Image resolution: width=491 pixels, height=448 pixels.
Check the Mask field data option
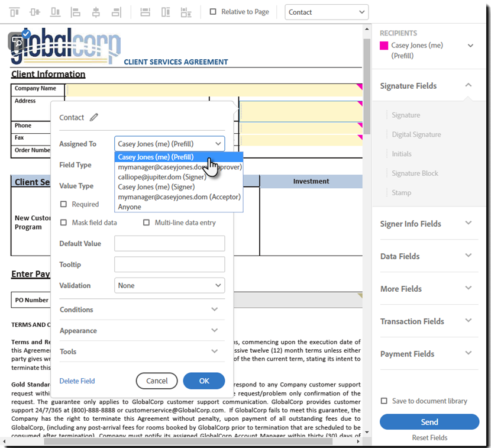pyautogui.click(x=64, y=223)
